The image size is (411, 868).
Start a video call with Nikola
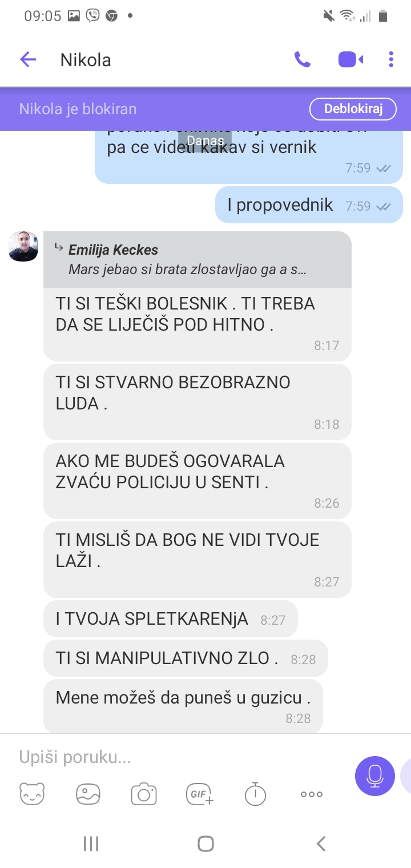tap(350, 59)
